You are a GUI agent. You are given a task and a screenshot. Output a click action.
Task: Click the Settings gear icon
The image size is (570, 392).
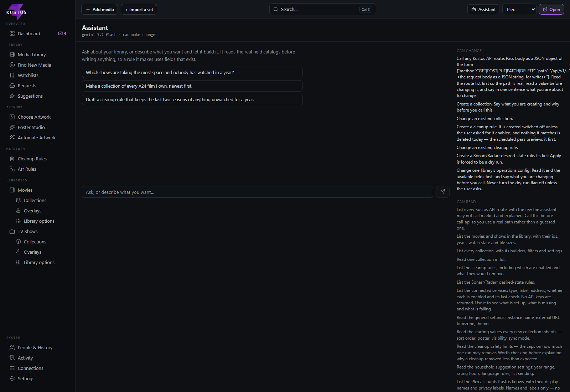click(12, 378)
